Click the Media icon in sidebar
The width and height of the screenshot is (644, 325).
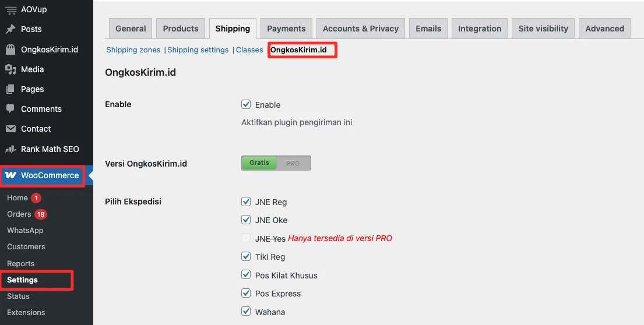[x=10, y=69]
